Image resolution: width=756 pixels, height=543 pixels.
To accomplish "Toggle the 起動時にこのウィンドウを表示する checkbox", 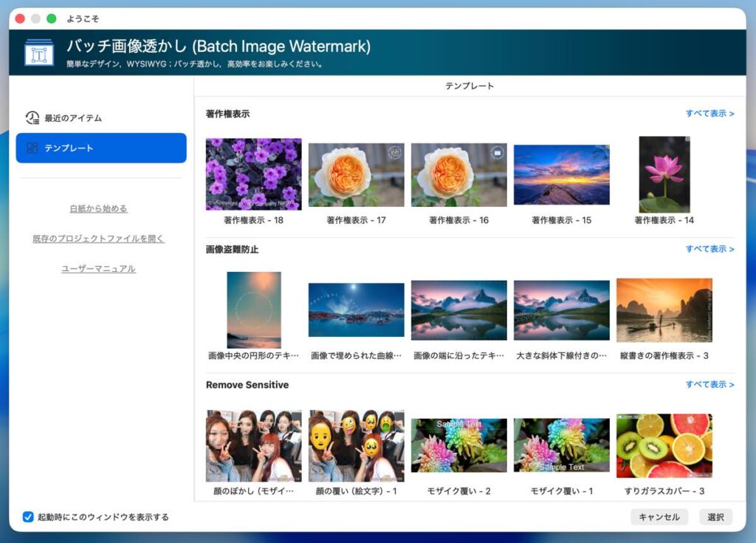I will click(x=28, y=517).
